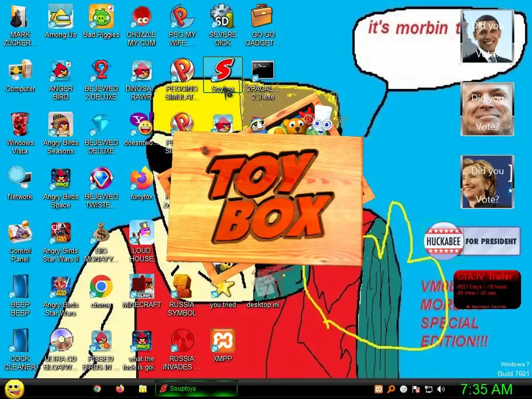532x399 pixels.
Task: Click the 7:35 AM taskbar clock
Action: [486, 389]
